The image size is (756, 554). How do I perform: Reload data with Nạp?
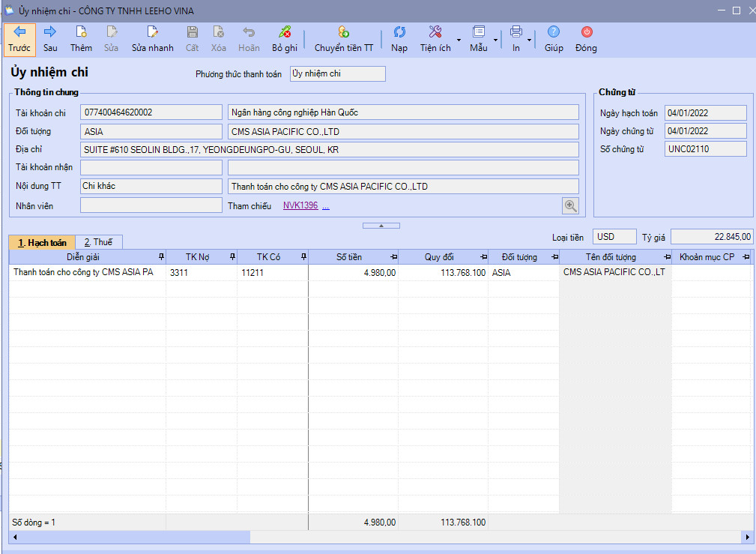click(x=399, y=40)
